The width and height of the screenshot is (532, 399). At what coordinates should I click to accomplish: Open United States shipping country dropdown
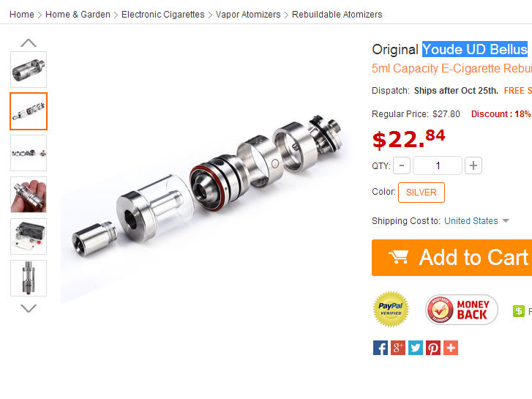tap(476, 220)
